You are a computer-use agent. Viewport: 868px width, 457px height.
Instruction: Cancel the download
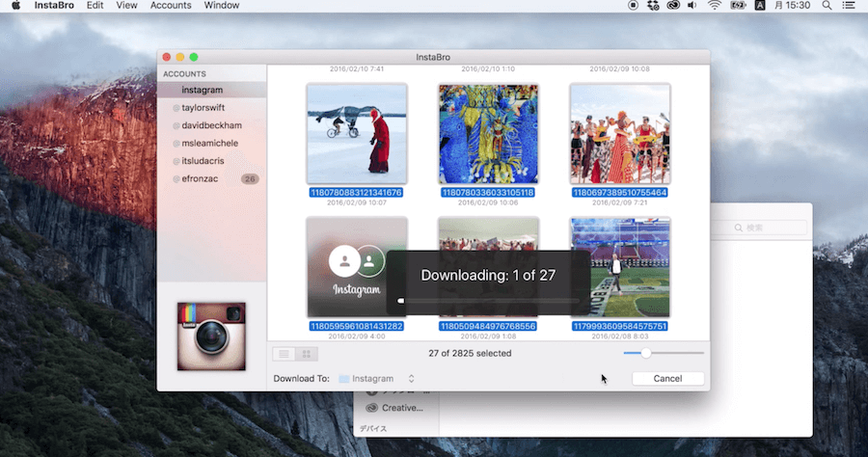point(667,379)
